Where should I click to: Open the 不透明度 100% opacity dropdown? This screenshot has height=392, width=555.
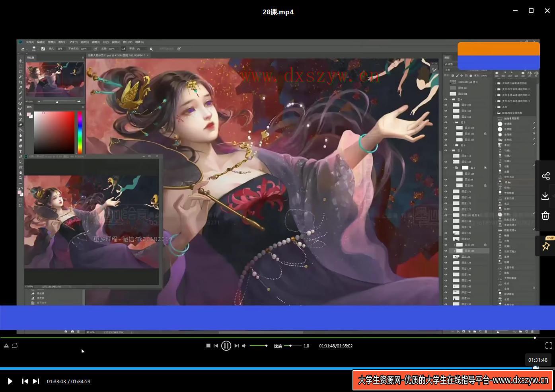[85, 49]
